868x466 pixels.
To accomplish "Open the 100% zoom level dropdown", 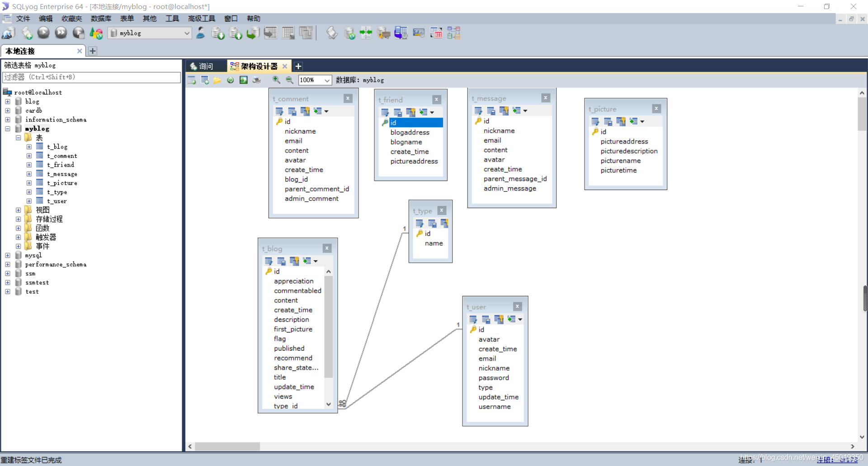I will (x=327, y=80).
